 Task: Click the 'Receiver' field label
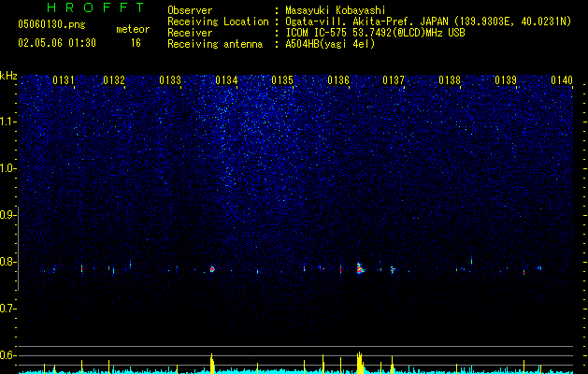[190, 33]
